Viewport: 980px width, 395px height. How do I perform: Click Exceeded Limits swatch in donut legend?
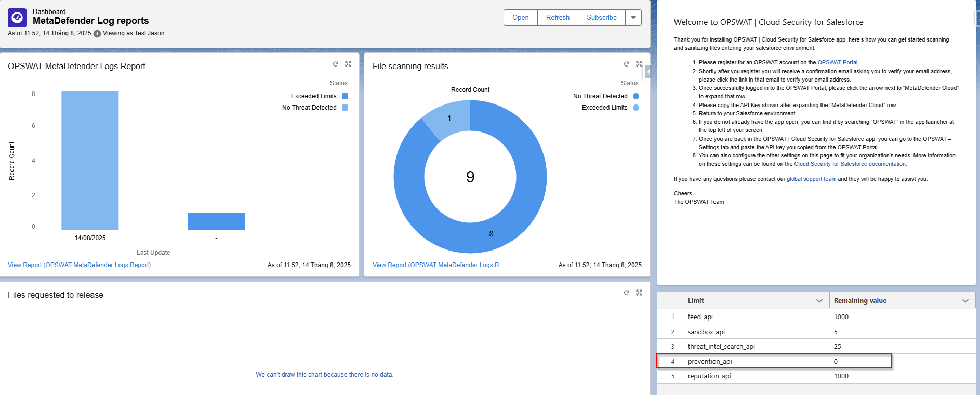[636, 108]
